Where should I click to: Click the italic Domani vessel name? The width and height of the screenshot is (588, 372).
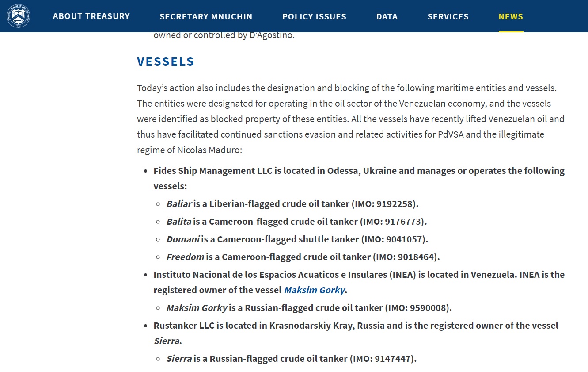[x=183, y=239]
